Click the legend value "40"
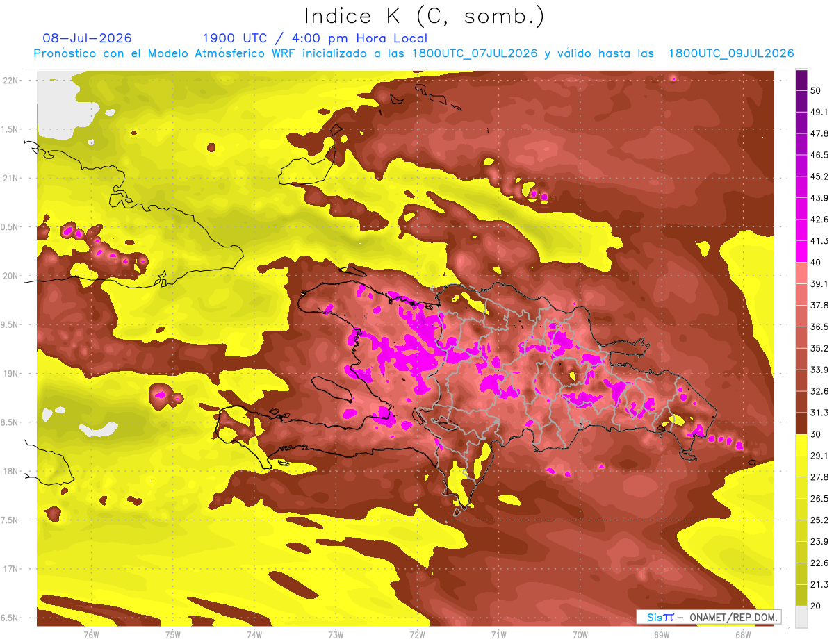The image size is (834, 644). point(816,263)
